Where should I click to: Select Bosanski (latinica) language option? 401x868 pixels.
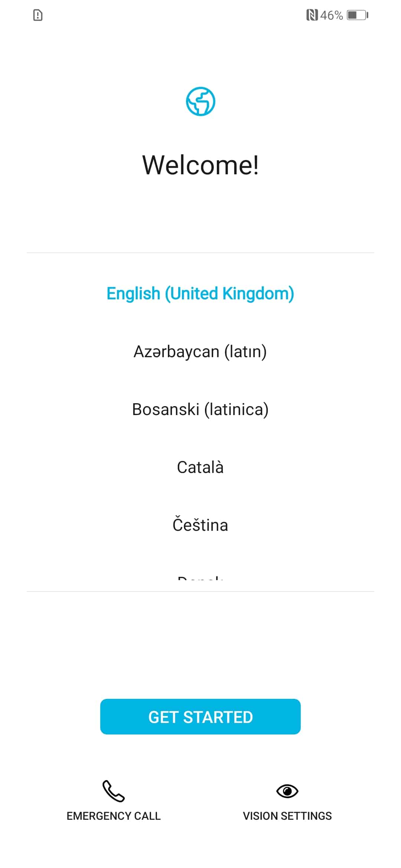click(200, 409)
